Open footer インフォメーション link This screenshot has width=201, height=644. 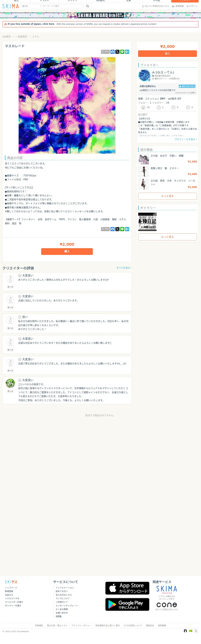(65, 588)
